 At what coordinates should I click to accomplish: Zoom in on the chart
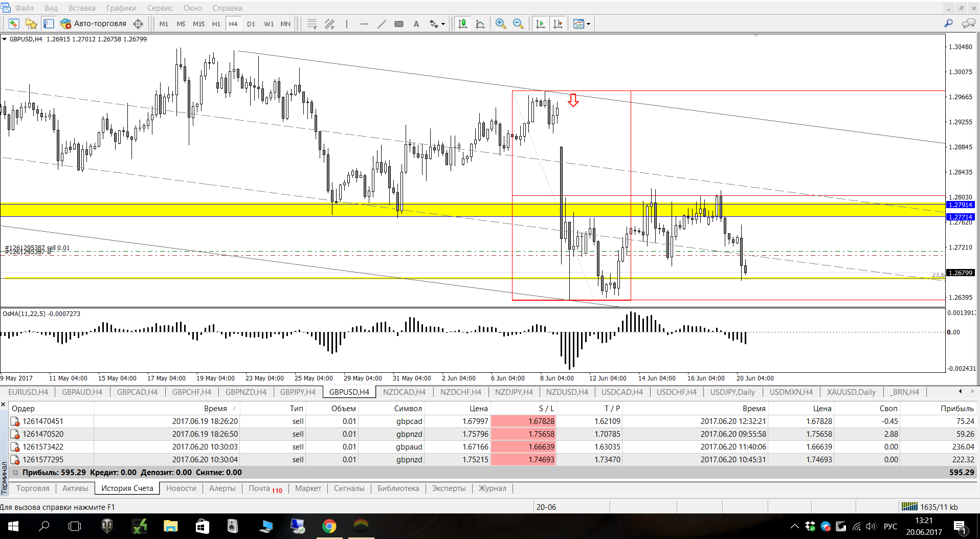coord(501,24)
